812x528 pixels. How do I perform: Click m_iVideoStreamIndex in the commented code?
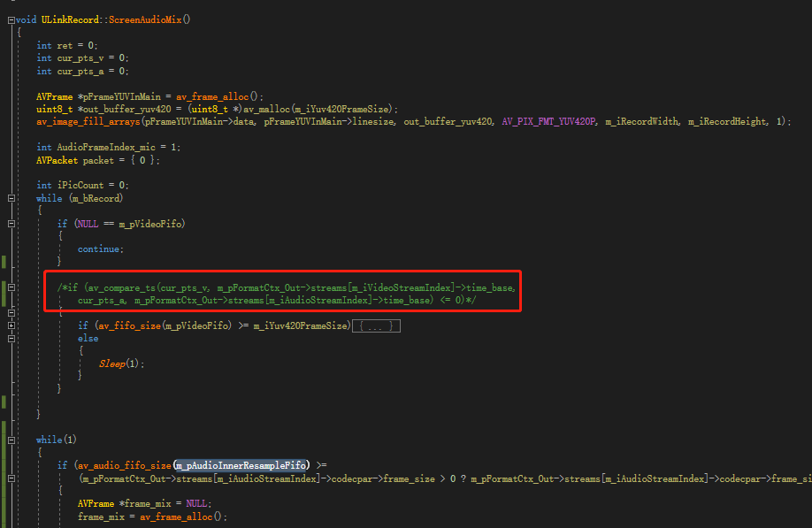[402, 287]
